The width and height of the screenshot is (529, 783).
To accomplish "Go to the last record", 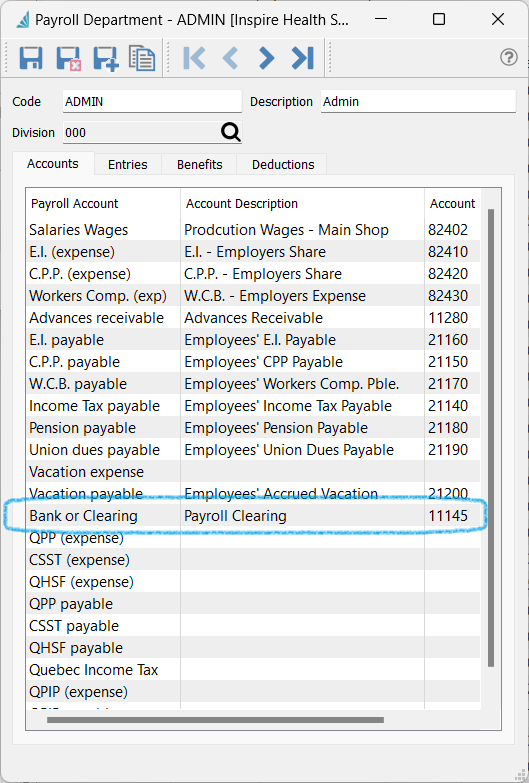I will 303,58.
